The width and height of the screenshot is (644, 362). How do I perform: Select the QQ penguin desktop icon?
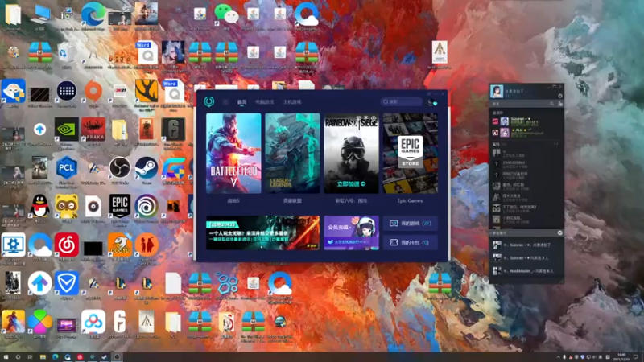tap(39, 208)
